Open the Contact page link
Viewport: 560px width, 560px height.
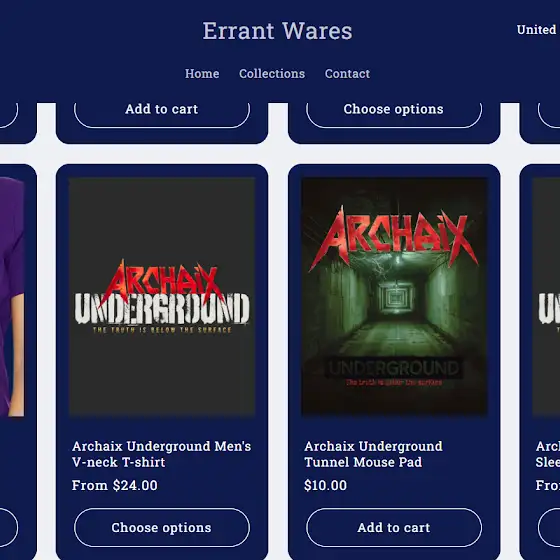pyautogui.click(x=347, y=74)
